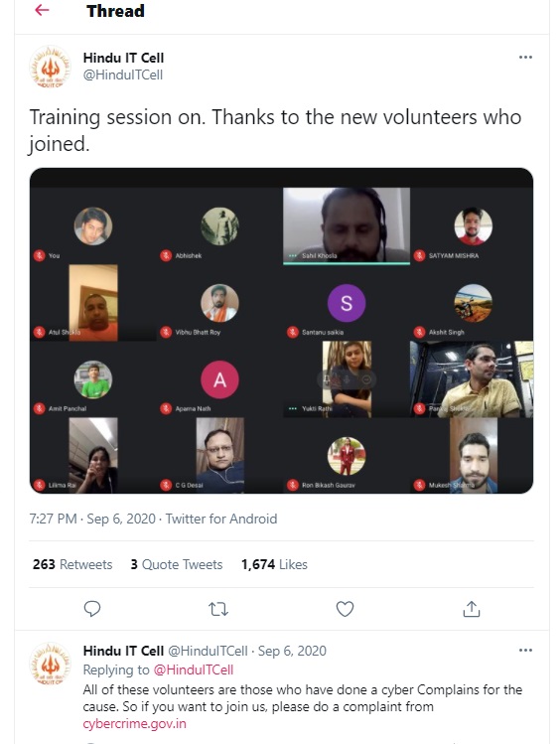Viewport: 560px width, 744px height.
Task: Open the training session screenshot image
Action: point(281,331)
